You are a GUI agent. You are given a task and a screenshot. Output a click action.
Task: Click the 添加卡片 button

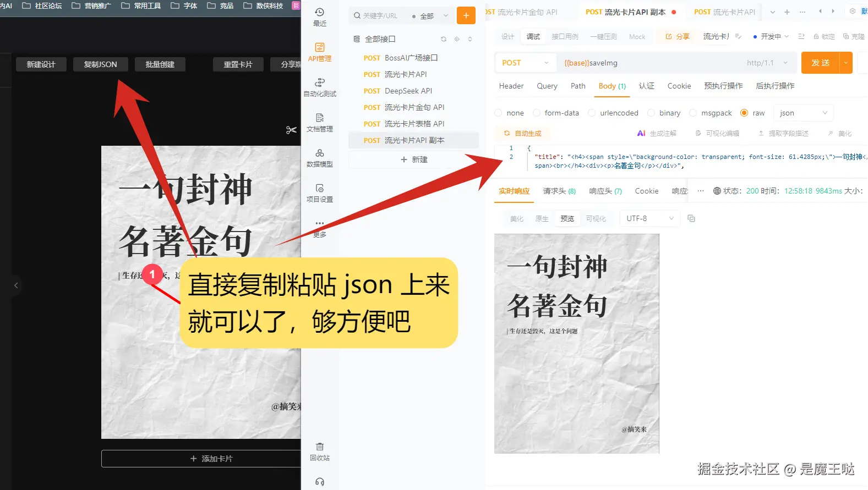[x=201, y=459]
